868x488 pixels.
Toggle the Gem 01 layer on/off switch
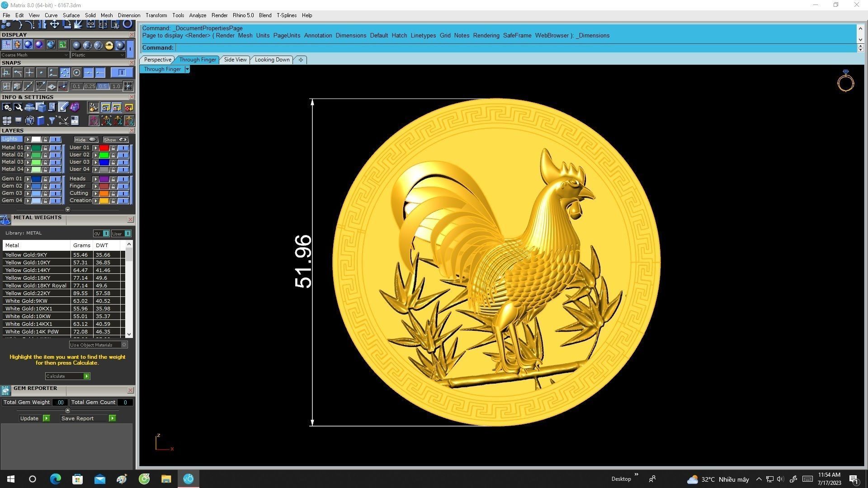pos(55,179)
